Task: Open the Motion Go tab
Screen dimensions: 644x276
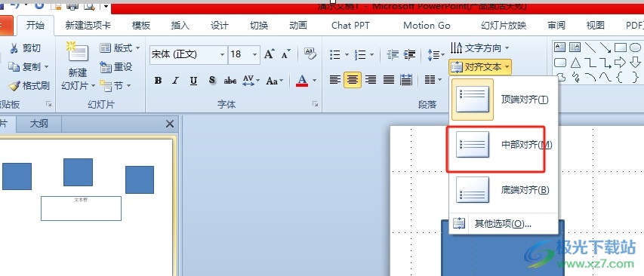Action: [427, 26]
